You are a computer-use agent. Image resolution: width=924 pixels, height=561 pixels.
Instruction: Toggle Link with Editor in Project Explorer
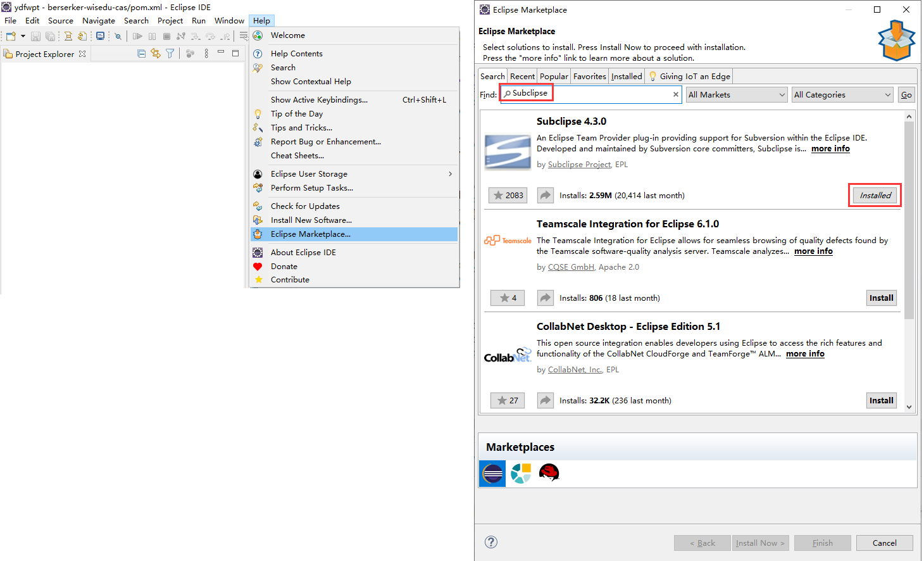[x=156, y=54]
